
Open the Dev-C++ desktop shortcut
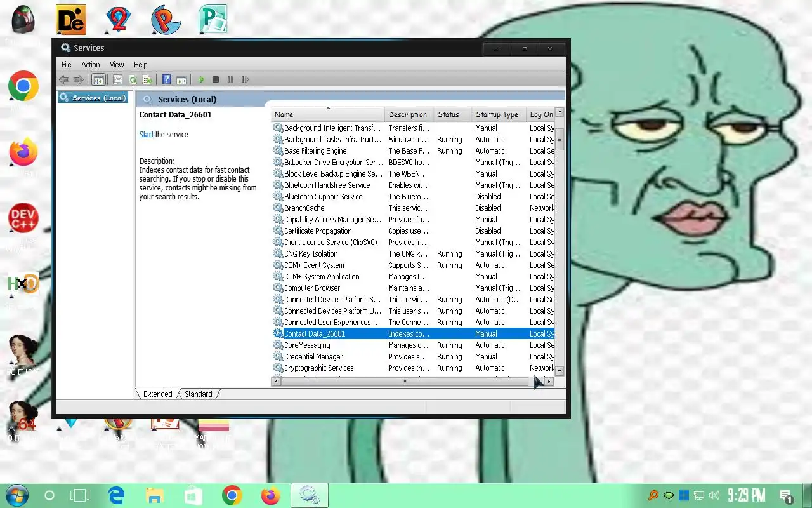23,218
